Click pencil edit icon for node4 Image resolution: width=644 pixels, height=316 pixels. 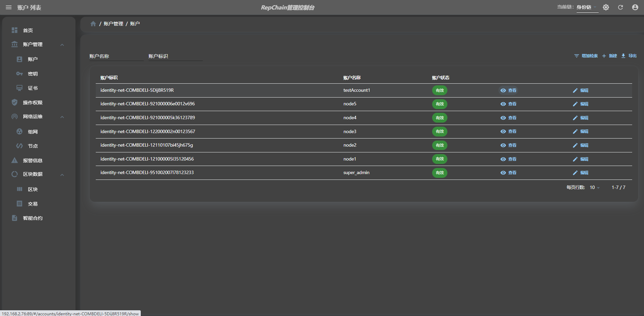tap(575, 118)
